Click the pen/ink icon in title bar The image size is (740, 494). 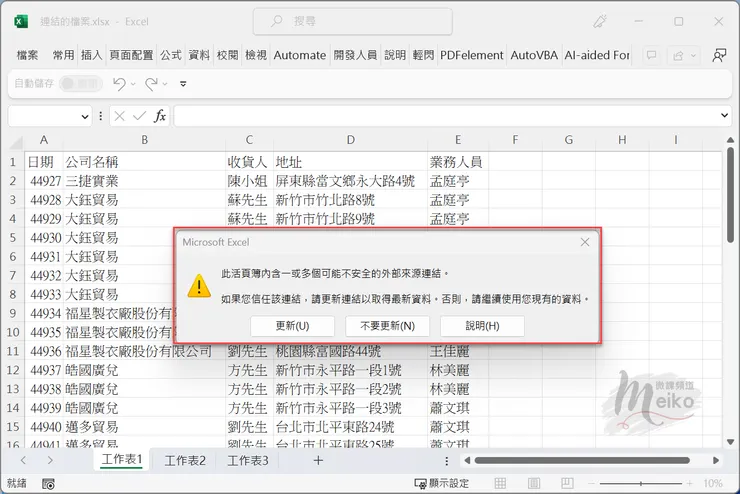(600, 21)
